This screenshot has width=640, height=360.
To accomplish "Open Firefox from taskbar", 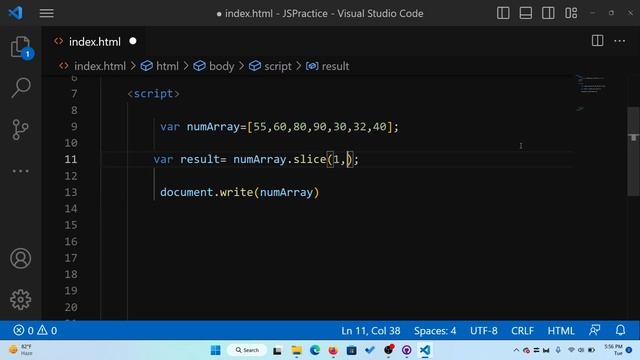I will 333,350.
